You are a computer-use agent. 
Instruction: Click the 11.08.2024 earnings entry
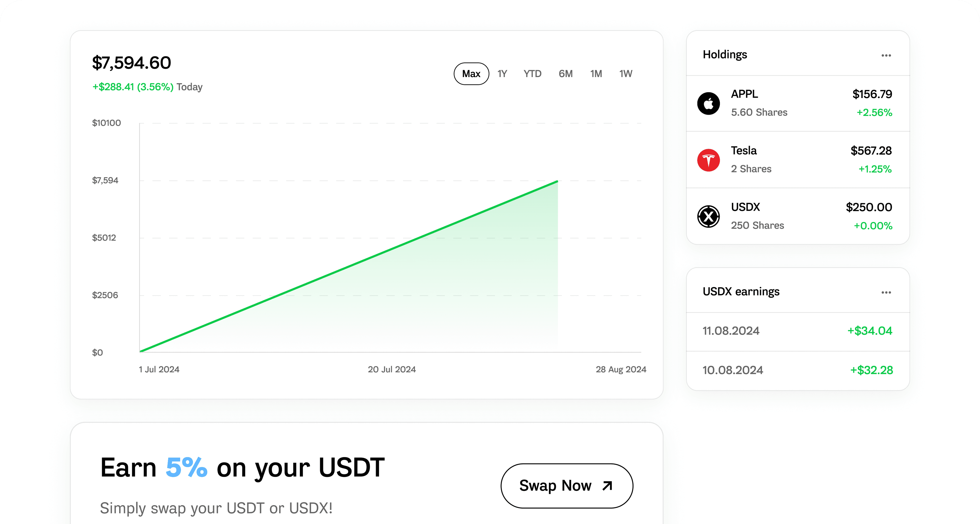click(x=731, y=331)
